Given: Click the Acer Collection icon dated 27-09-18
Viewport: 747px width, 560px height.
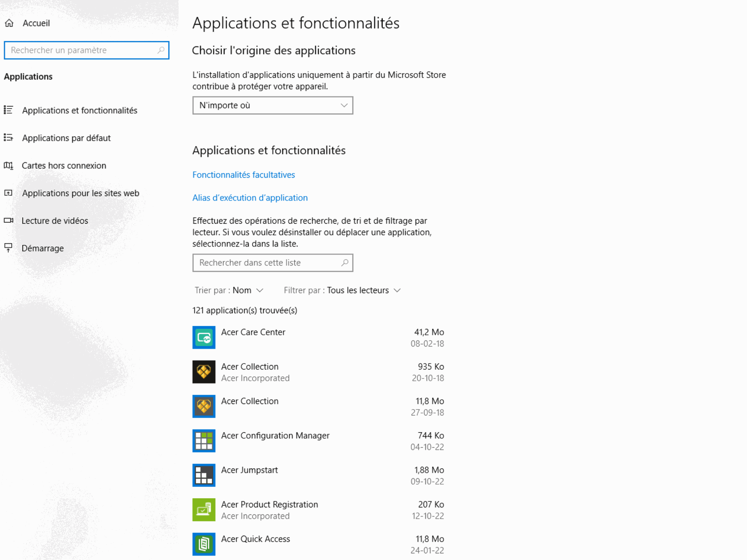Looking at the screenshot, I should pos(204,406).
